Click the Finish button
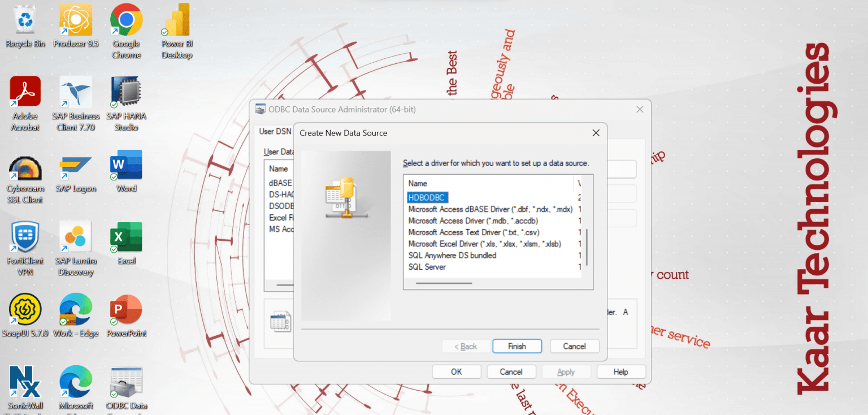The width and height of the screenshot is (868, 415). (517, 345)
